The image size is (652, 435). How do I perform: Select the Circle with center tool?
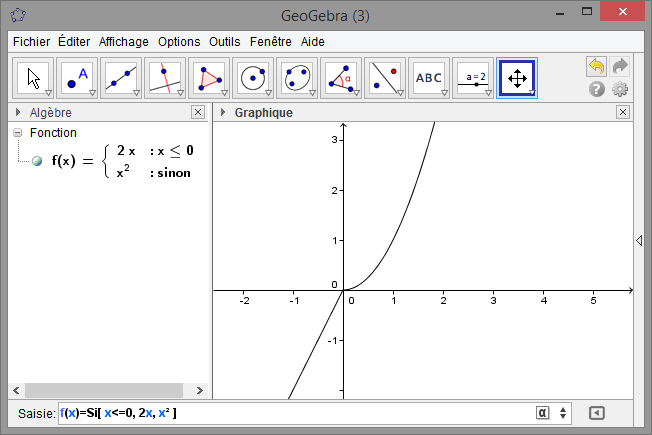[253, 77]
